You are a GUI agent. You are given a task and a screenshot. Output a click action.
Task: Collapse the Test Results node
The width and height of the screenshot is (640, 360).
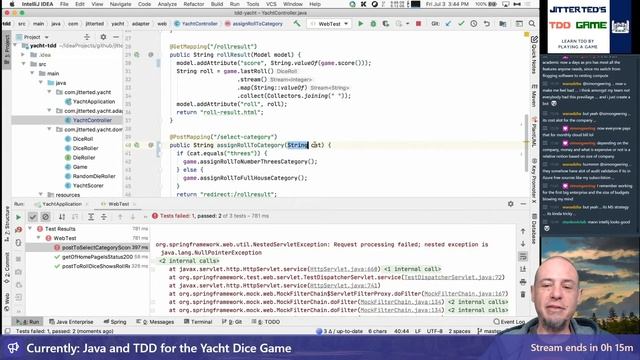[30, 229]
